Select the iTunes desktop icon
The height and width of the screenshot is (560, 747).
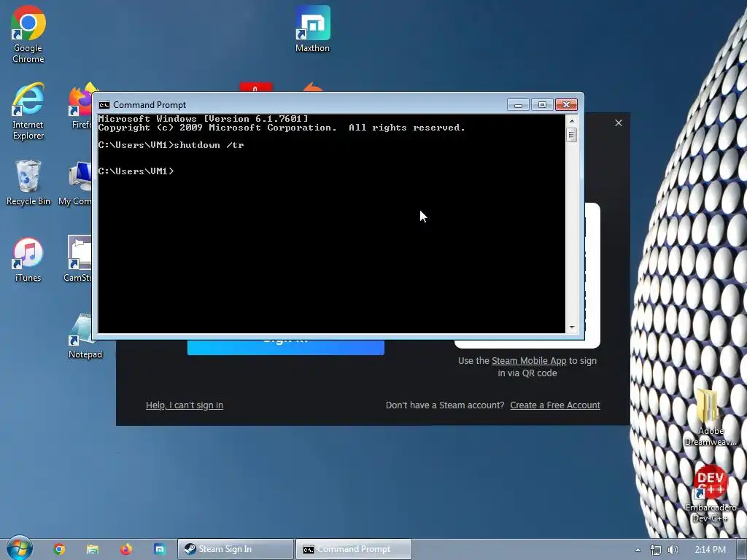point(28,260)
